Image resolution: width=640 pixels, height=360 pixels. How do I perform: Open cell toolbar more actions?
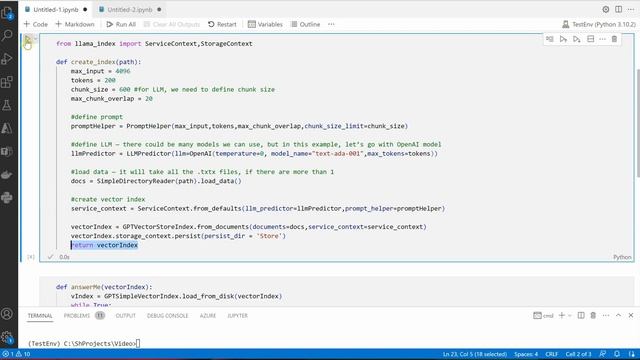[x=602, y=39]
